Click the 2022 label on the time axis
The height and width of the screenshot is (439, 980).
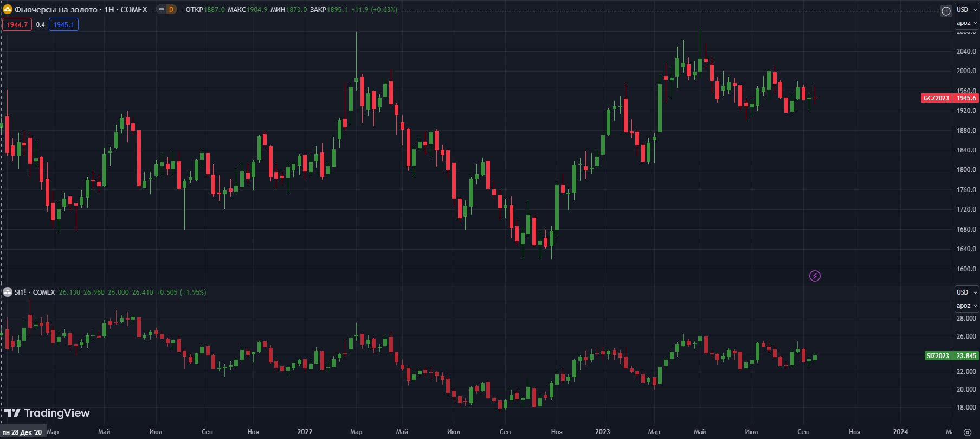(305, 432)
